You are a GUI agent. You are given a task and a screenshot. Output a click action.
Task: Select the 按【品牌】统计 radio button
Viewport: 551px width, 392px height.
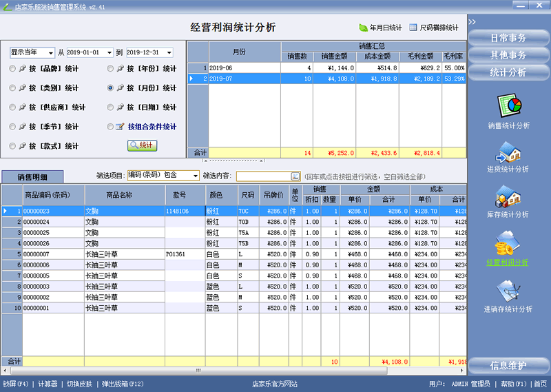point(13,69)
